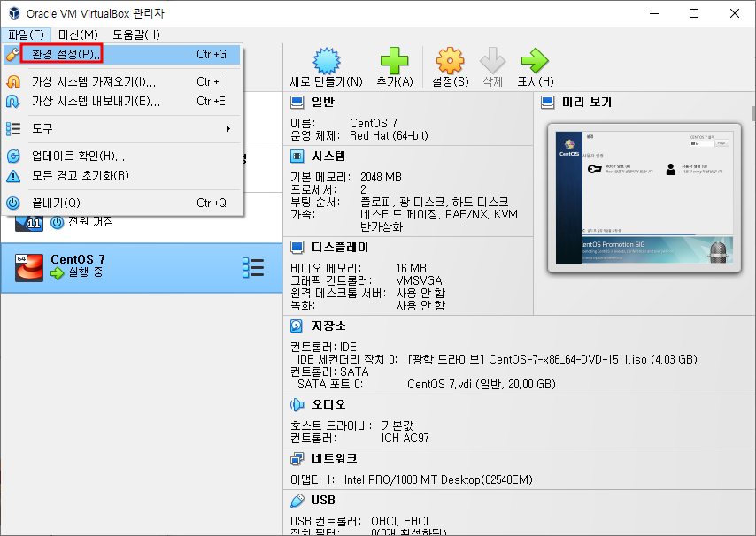Open 설정(S) gear toolbar icon
The image size is (756, 536).
pos(451,61)
